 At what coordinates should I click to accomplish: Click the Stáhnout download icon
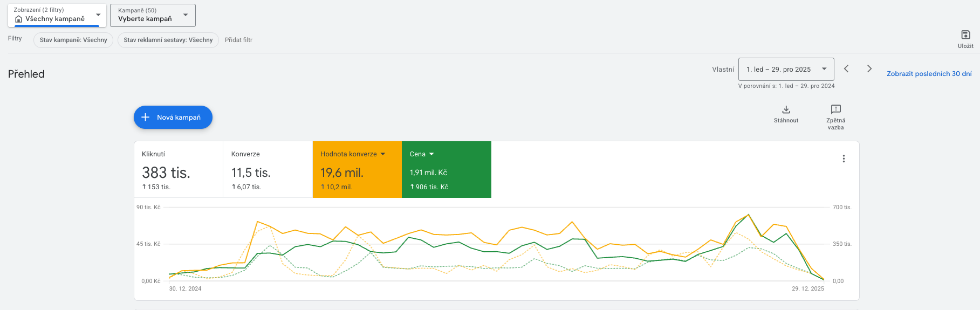pyautogui.click(x=786, y=109)
